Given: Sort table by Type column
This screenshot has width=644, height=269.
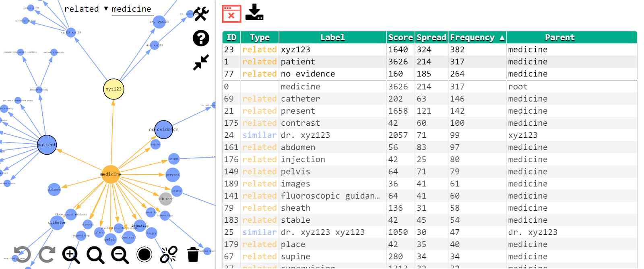Looking at the screenshot, I should click(x=260, y=37).
